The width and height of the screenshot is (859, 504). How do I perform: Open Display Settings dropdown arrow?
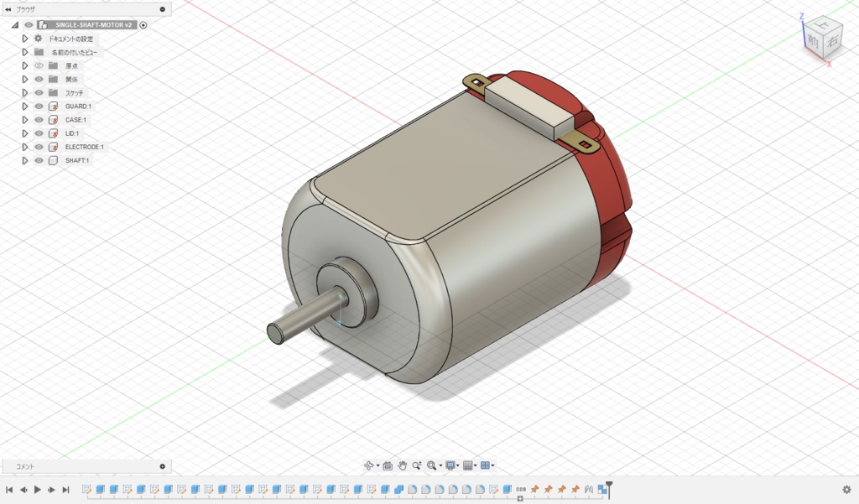click(x=458, y=465)
